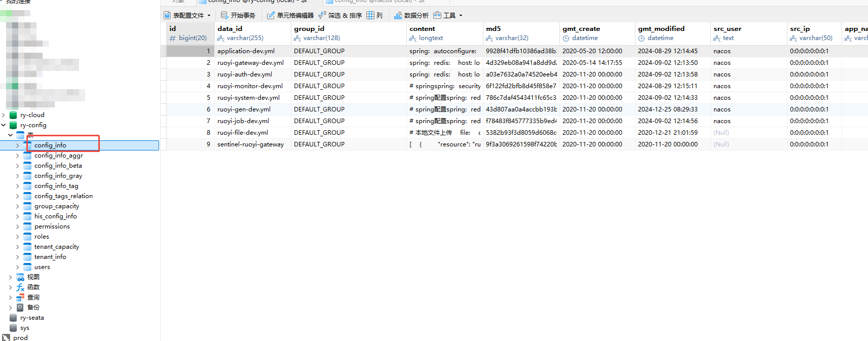The image size is (868, 341).
Task: Expand the config_info table node
Action: coord(18,145)
